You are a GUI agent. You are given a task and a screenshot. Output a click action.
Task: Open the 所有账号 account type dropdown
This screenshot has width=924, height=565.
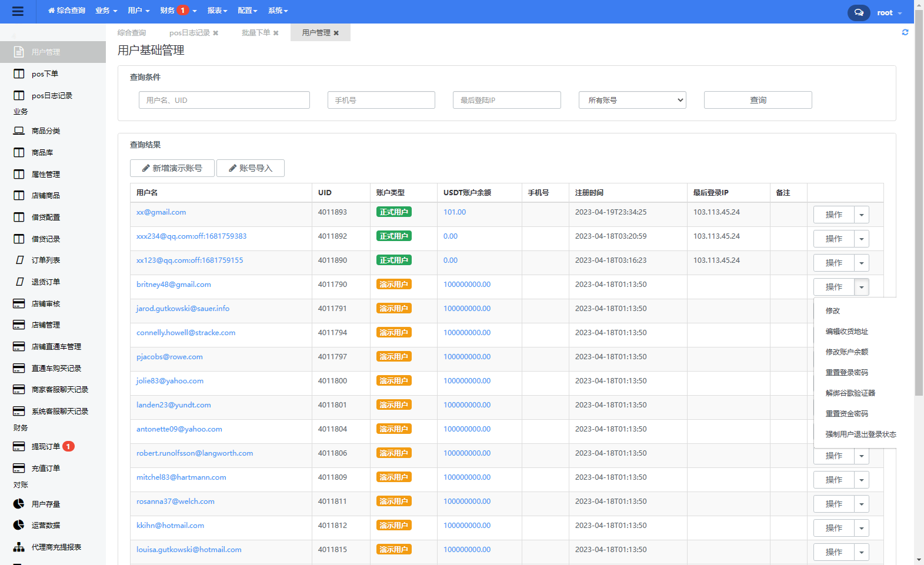[x=632, y=100]
